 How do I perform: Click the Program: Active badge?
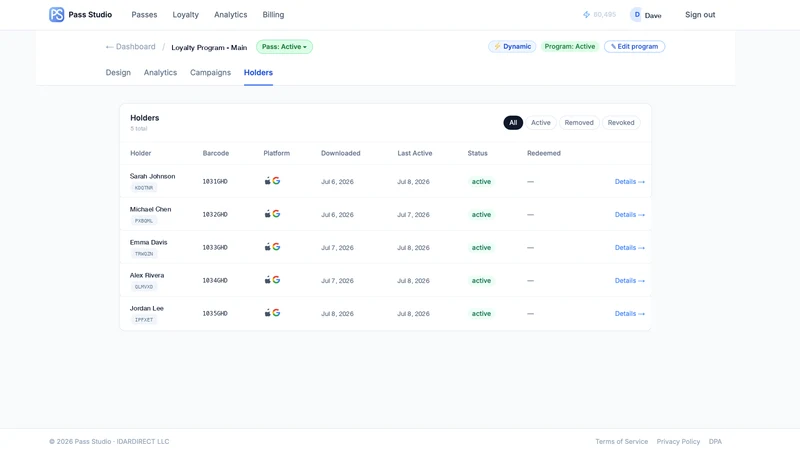(569, 46)
